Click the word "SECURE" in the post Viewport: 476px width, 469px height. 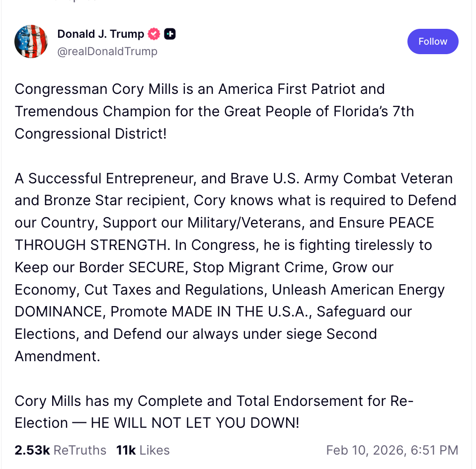click(158, 267)
